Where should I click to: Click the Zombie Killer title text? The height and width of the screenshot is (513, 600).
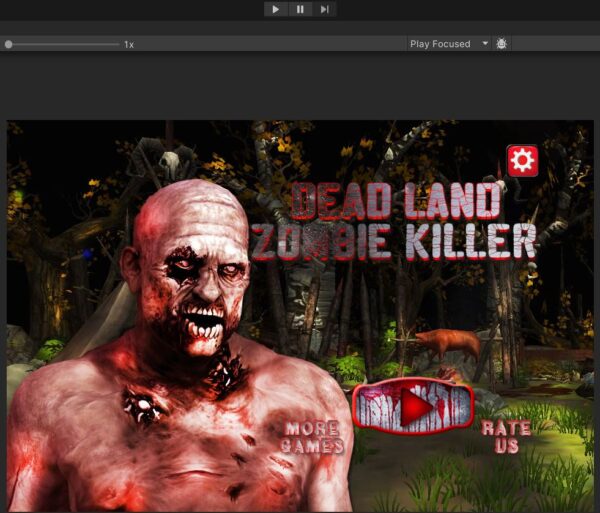pos(393,242)
